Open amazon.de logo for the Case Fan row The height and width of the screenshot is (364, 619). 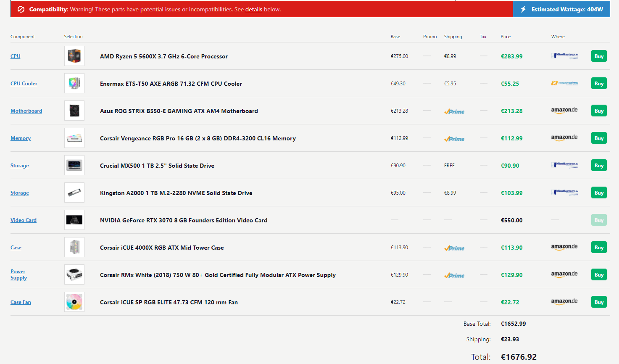(564, 302)
